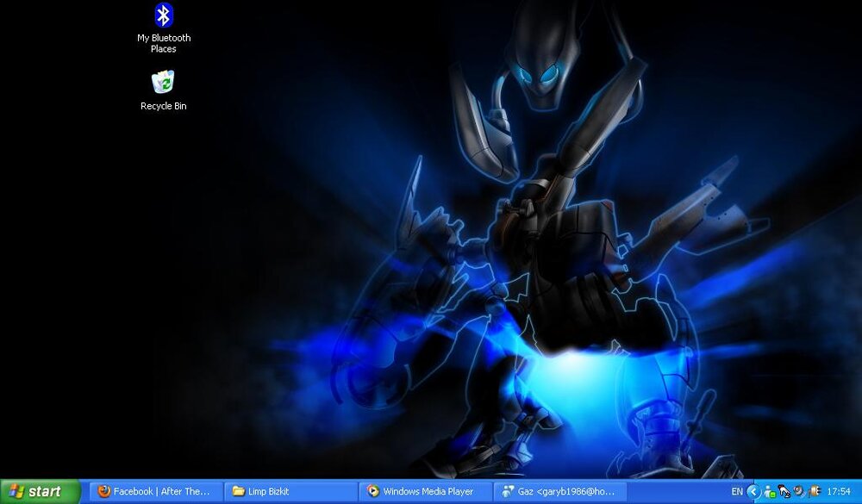862x504 pixels.
Task: Expand hidden system tray icons arrow
Action: click(x=753, y=492)
